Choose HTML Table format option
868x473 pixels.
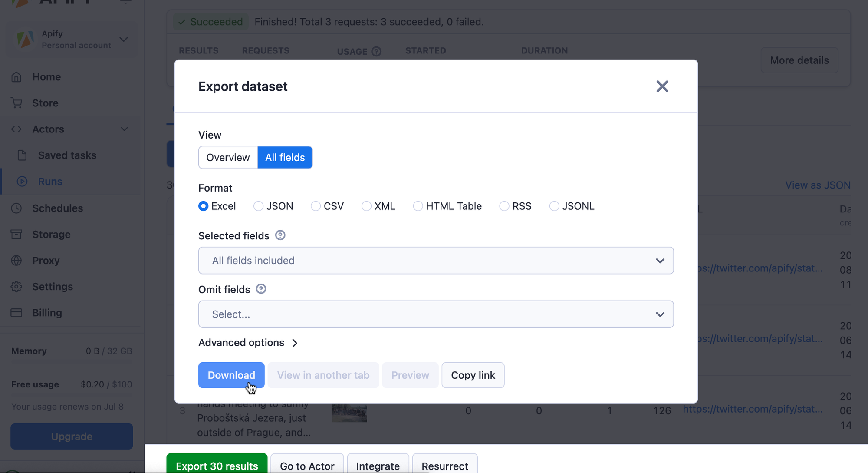(x=418, y=206)
